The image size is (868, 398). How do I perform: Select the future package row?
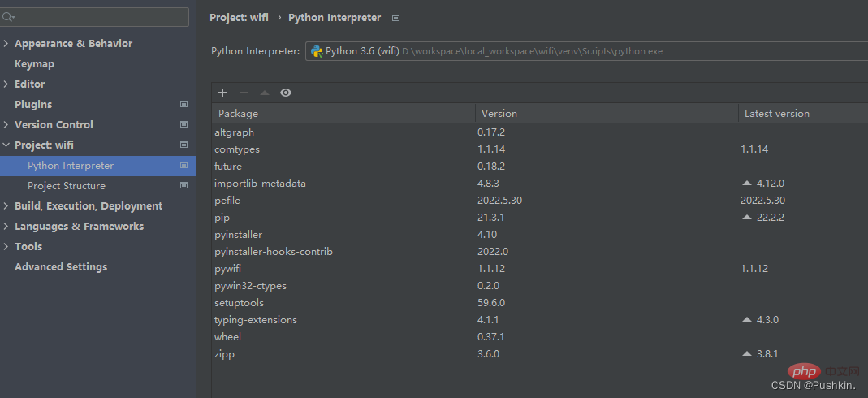(x=540, y=167)
